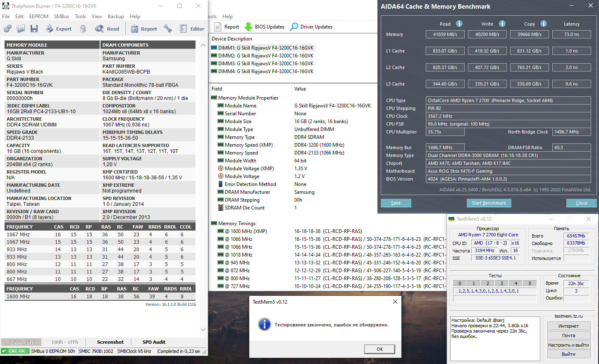Open the Editor in Thaiphoon Burner toolbar
The image size is (599, 364).
pos(192,29)
